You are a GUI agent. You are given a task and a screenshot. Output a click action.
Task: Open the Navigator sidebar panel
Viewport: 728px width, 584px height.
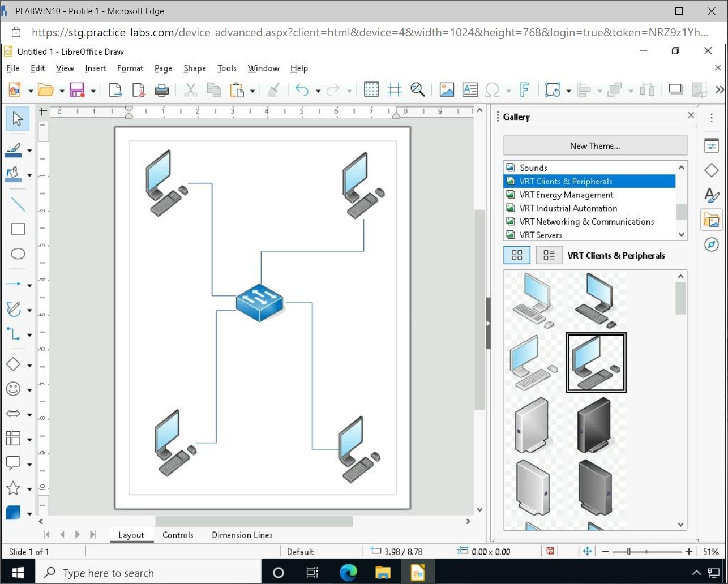711,244
